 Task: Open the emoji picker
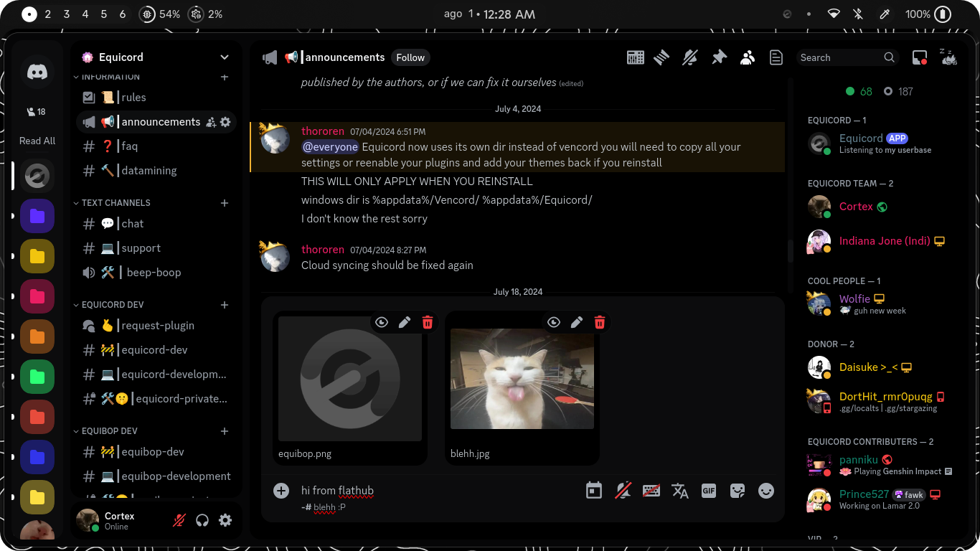[766, 491]
